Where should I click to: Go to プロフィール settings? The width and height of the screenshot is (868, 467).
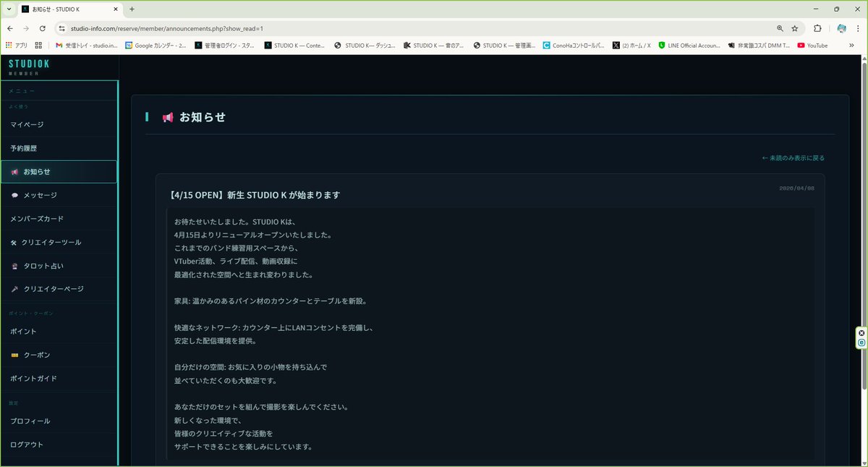tap(59, 421)
